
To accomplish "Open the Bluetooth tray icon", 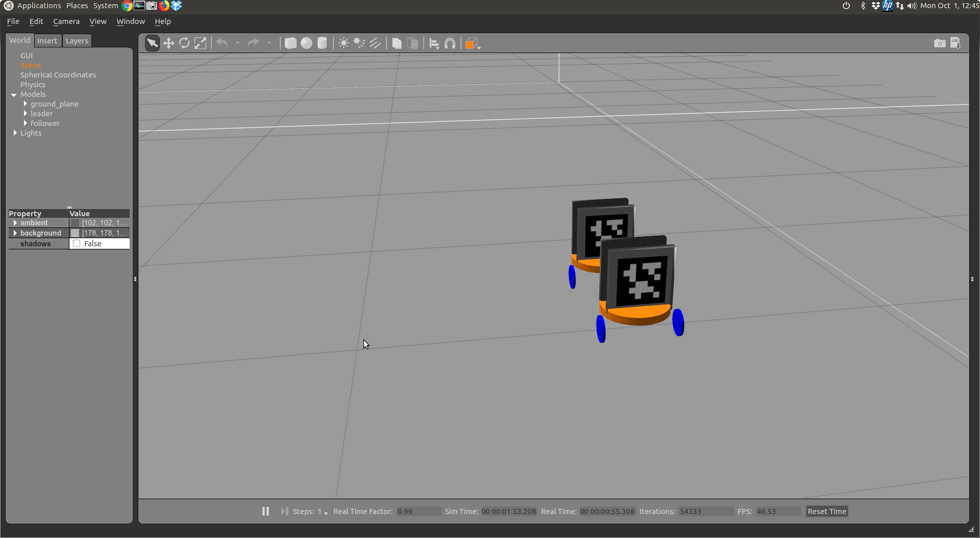I will click(863, 6).
